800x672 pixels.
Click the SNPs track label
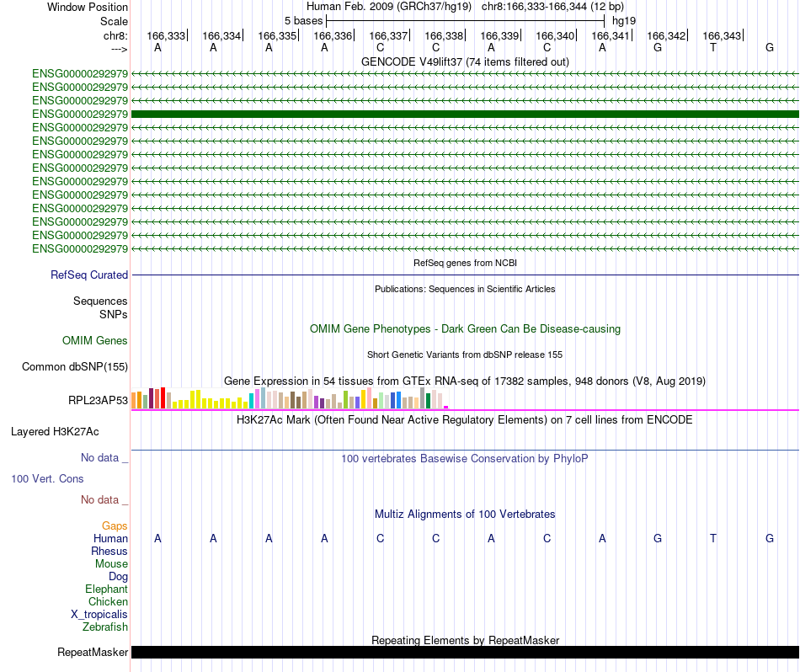point(114,314)
